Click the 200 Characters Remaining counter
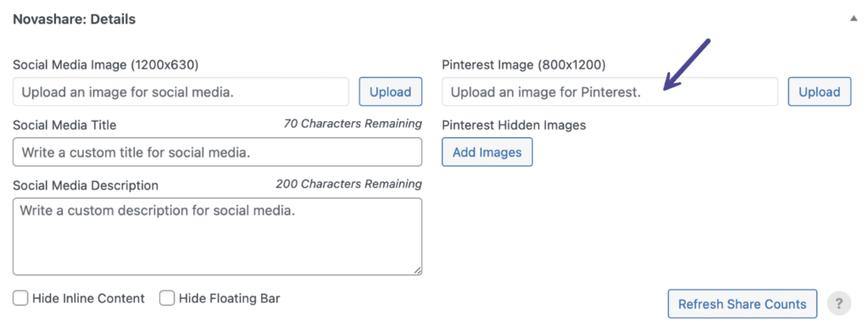 point(348,184)
